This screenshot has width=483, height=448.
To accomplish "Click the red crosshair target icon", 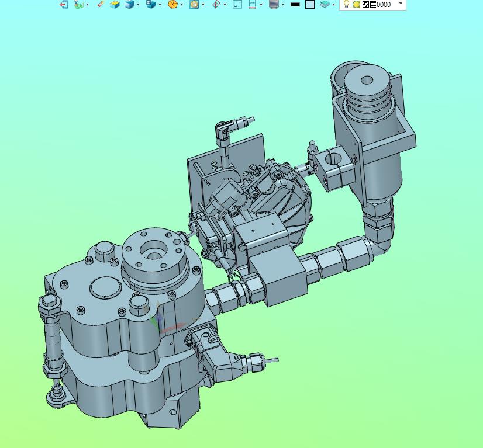I will [x=216, y=4].
